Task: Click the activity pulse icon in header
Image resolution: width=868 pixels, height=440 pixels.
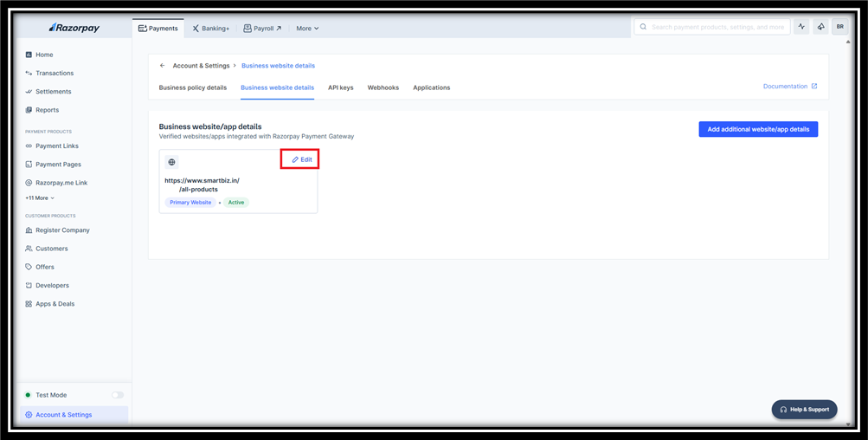Action: (801, 28)
